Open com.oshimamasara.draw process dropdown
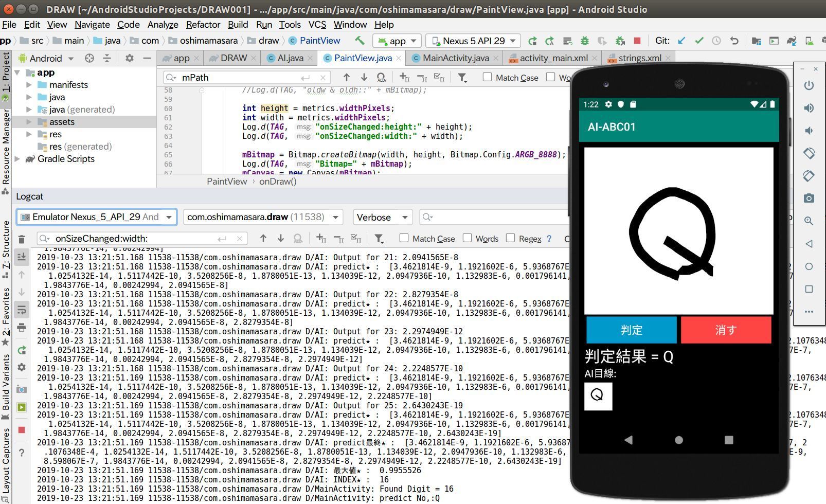 pos(263,217)
